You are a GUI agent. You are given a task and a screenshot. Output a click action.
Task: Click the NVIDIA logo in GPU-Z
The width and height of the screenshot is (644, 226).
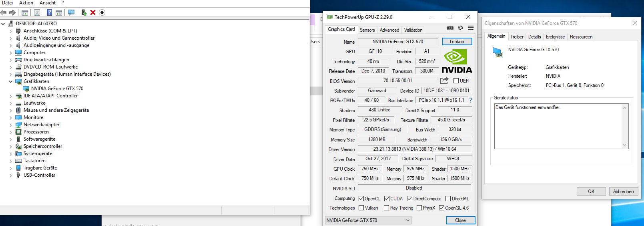pos(457,61)
